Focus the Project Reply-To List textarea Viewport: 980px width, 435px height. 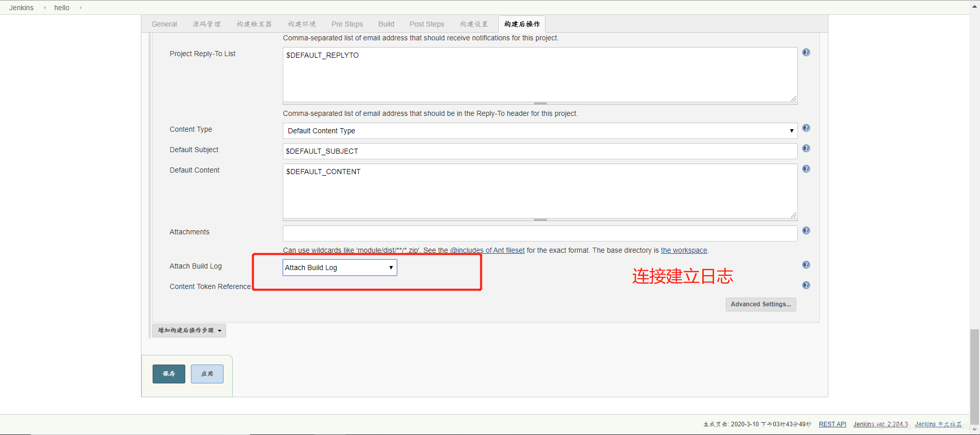(540, 75)
